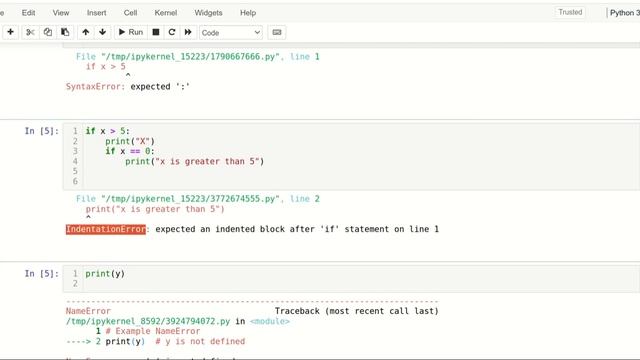
Task: Copy selected cells icon
Action: pyautogui.click(x=48, y=32)
